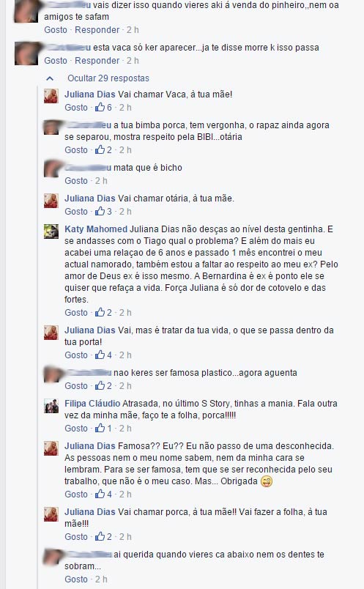Click thumbs-up icon on Filipa Cláudio's comment

click(x=100, y=429)
